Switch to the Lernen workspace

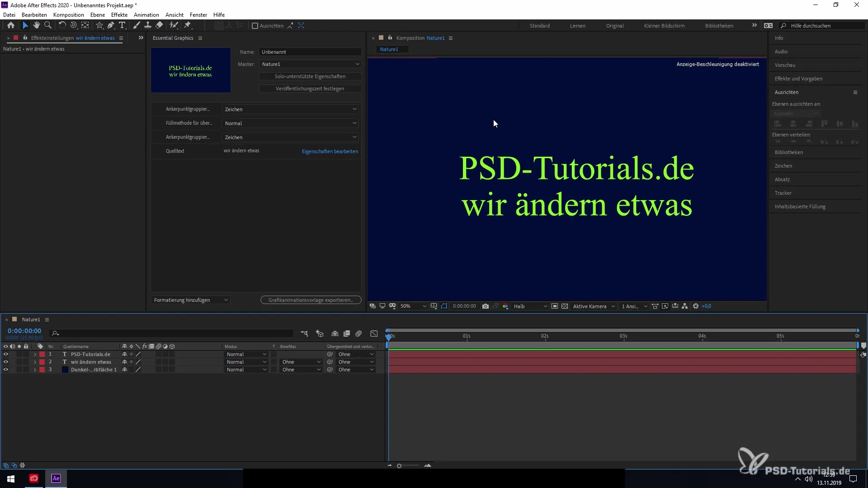[577, 26]
